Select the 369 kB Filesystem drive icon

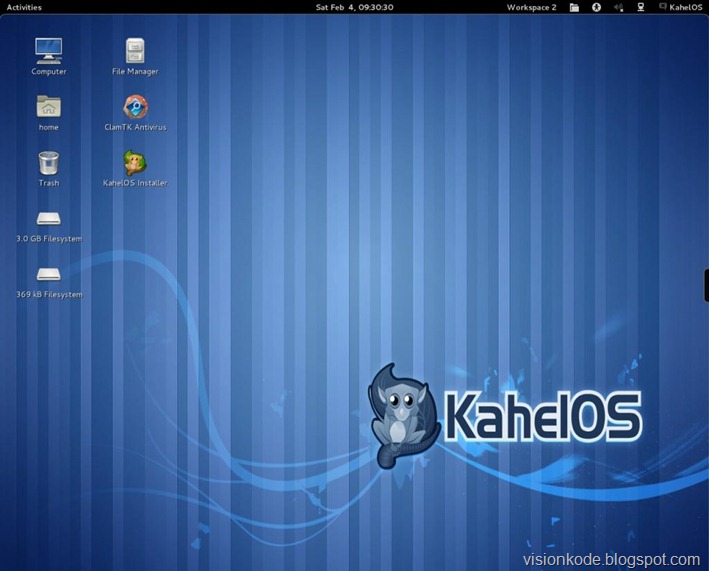48,274
